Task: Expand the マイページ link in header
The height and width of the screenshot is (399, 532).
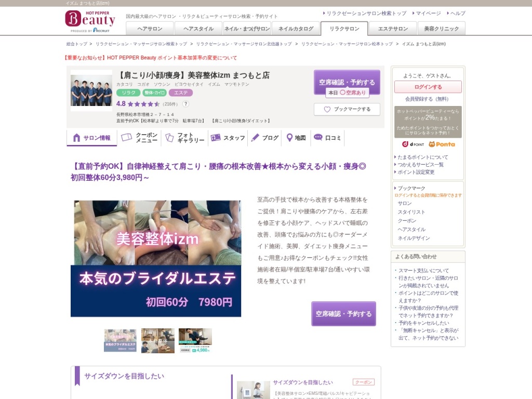Action: 428,14
